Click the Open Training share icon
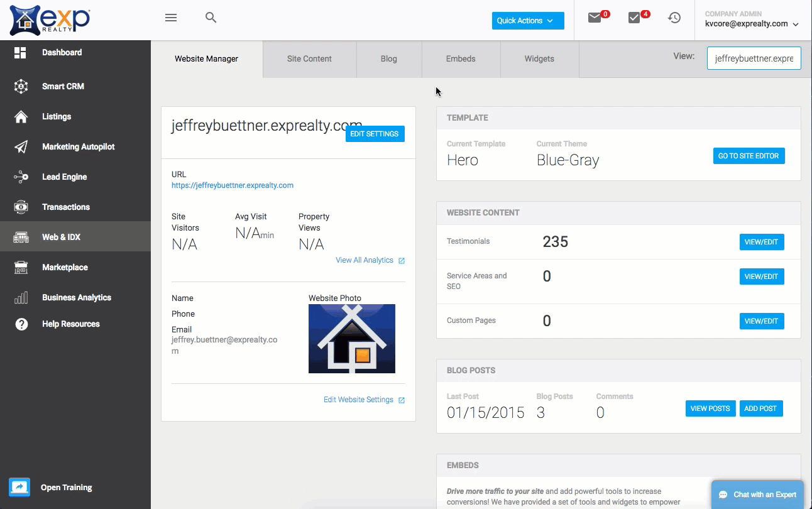This screenshot has width=812, height=509. (x=19, y=487)
